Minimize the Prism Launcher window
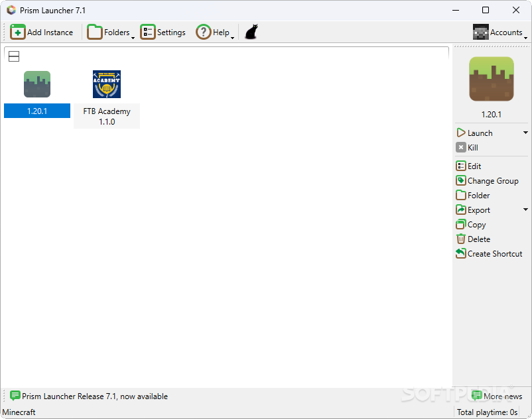Viewport: 532px width, 419px height. (x=456, y=10)
